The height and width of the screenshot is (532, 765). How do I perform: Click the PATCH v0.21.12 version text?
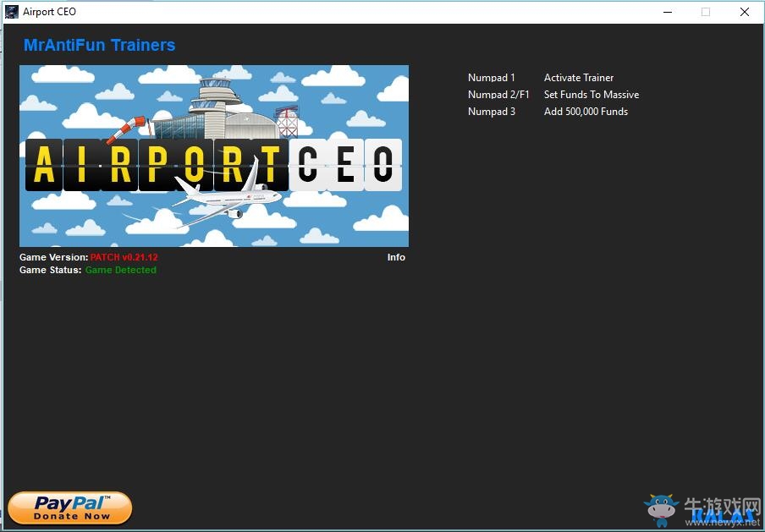[124, 257]
